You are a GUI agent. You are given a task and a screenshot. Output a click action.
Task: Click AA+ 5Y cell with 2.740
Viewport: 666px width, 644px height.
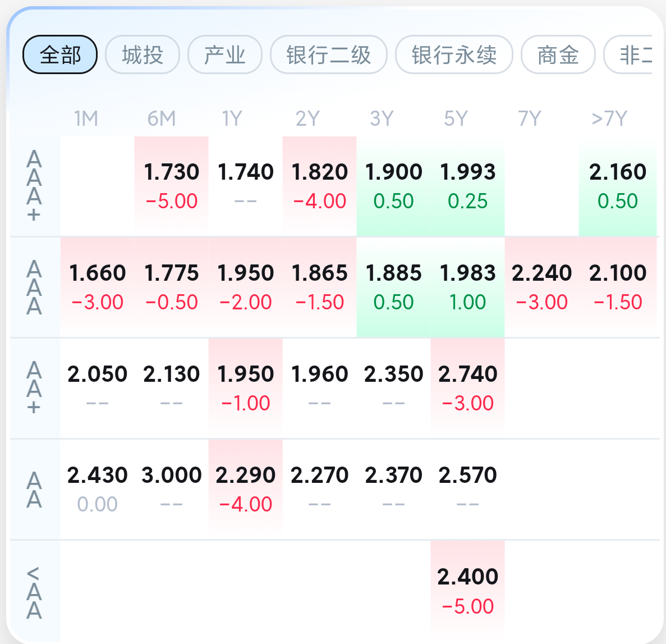coord(467,388)
